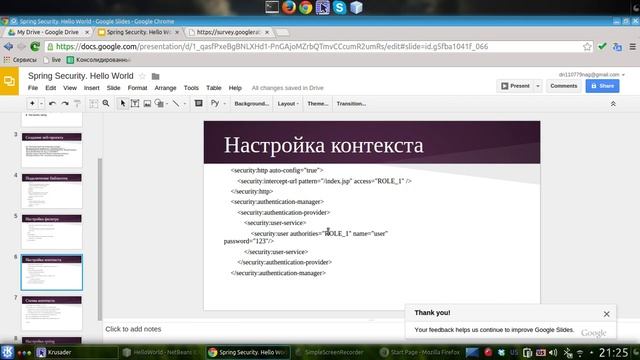Open the Format menu
640x360 pixels.
[x=137, y=88]
